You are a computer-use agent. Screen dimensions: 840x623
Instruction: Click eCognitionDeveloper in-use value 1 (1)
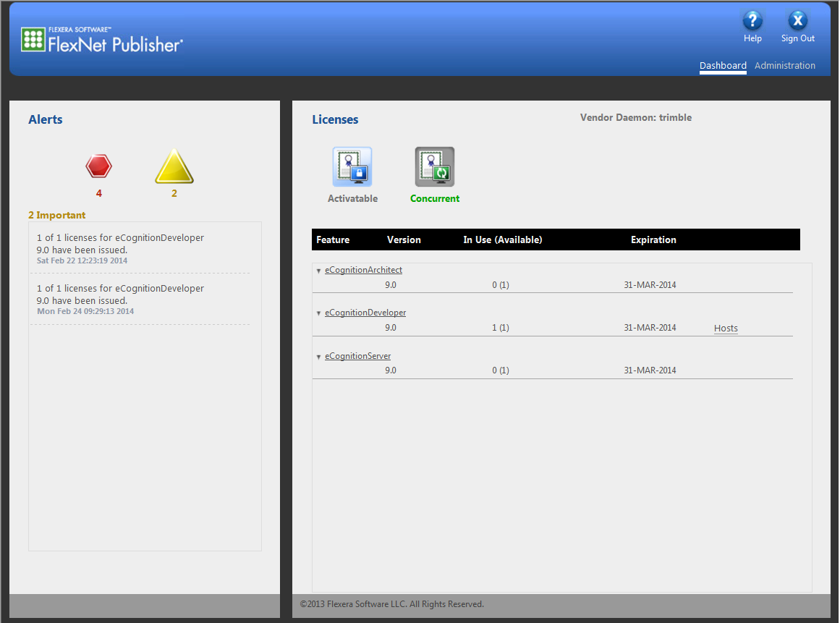501,328
